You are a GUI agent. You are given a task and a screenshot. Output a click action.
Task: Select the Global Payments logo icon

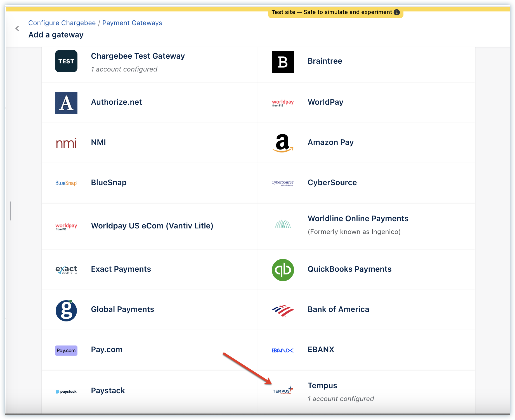point(66,310)
